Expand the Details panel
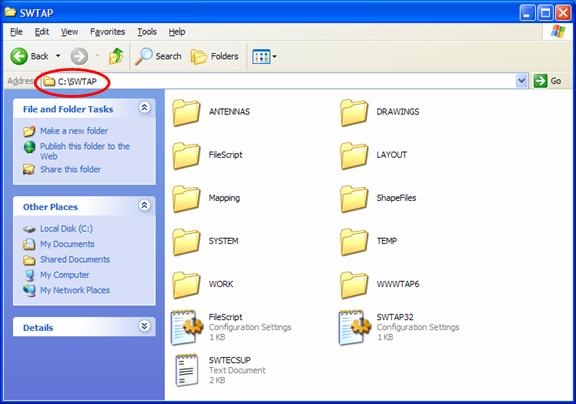The height and width of the screenshot is (404, 576). tap(144, 326)
